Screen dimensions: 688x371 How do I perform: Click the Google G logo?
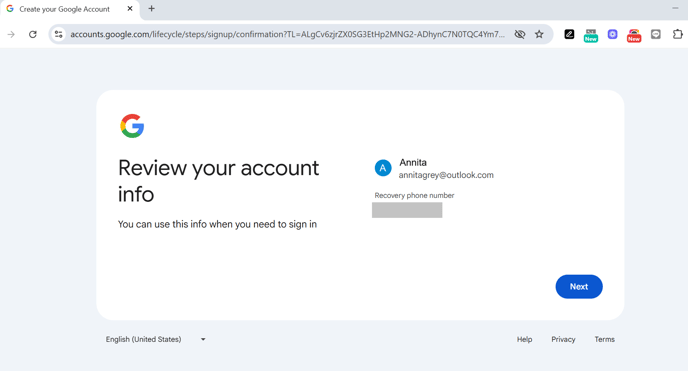pos(132,126)
